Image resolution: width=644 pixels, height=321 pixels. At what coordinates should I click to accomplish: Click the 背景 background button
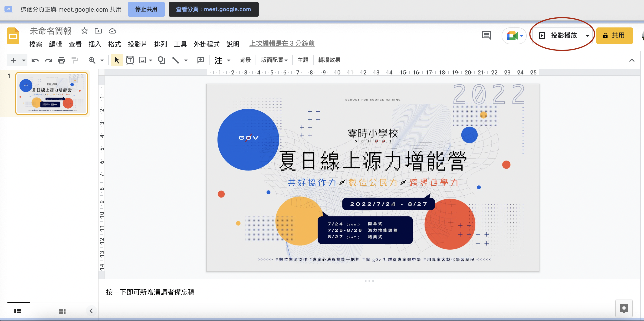click(x=245, y=60)
